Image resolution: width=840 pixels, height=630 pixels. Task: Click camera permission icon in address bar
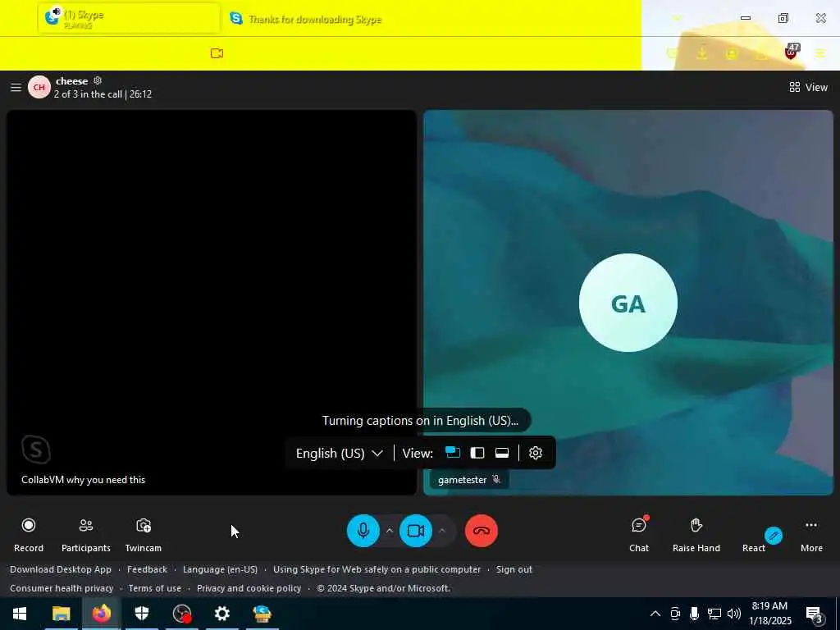(217, 53)
